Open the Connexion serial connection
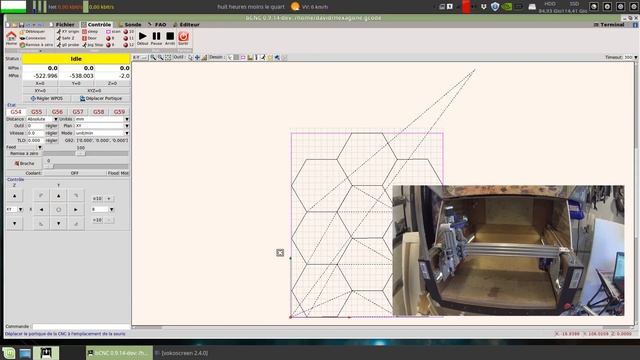Screen dimensions: 640x360 pyautogui.click(x=33, y=38)
